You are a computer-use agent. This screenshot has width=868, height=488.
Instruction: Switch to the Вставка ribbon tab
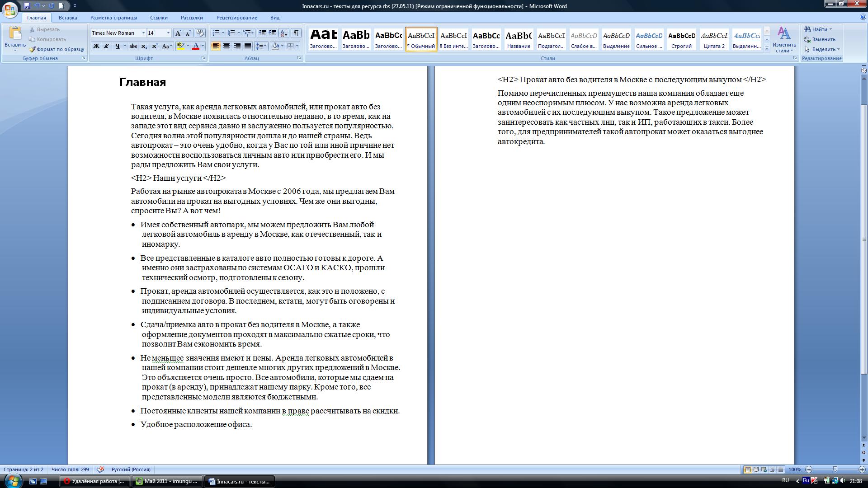[x=68, y=18]
